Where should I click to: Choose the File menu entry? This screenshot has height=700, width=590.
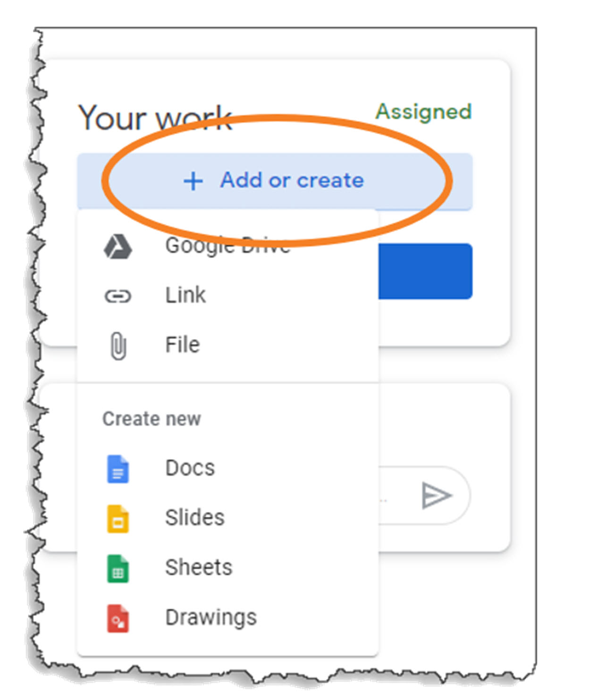[228, 345]
